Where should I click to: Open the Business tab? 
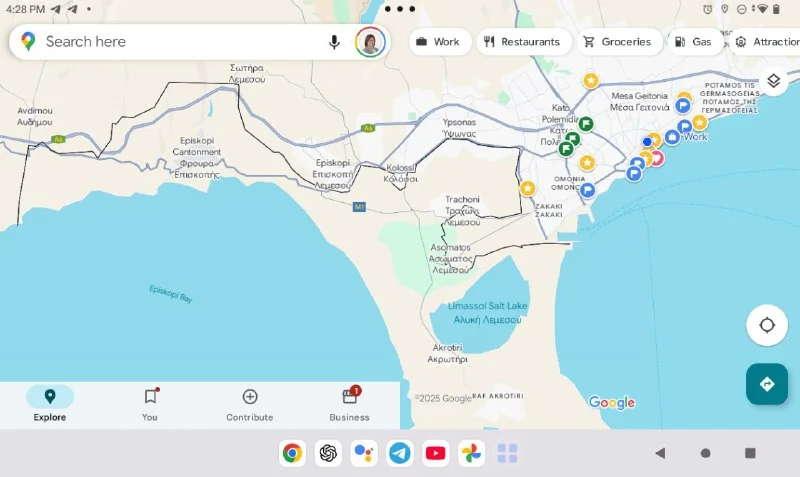[350, 404]
